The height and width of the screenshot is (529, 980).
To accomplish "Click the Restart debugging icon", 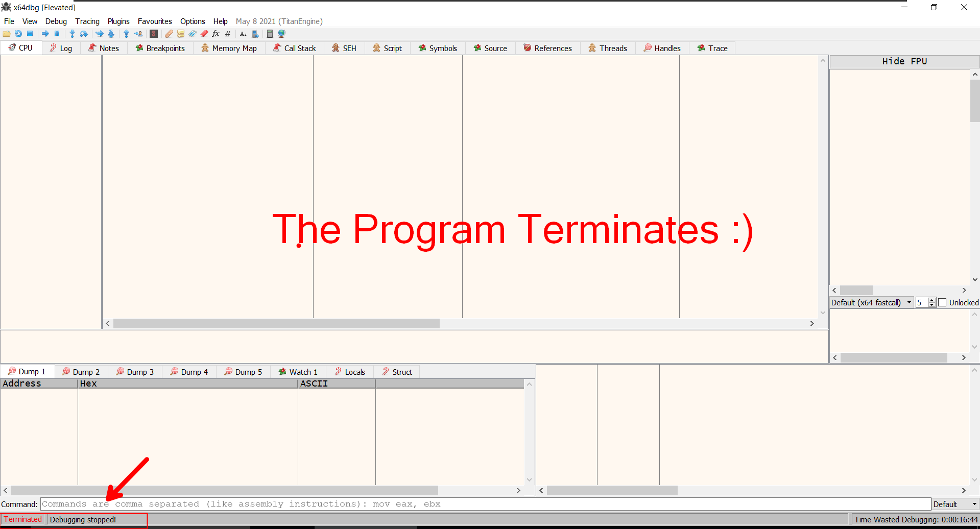I will pyautogui.click(x=18, y=34).
